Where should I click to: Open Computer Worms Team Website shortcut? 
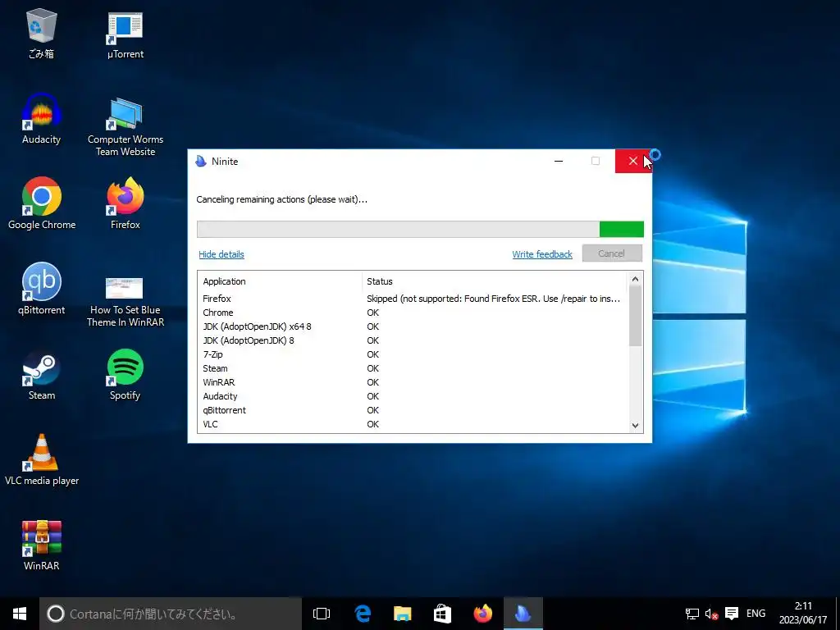click(126, 127)
